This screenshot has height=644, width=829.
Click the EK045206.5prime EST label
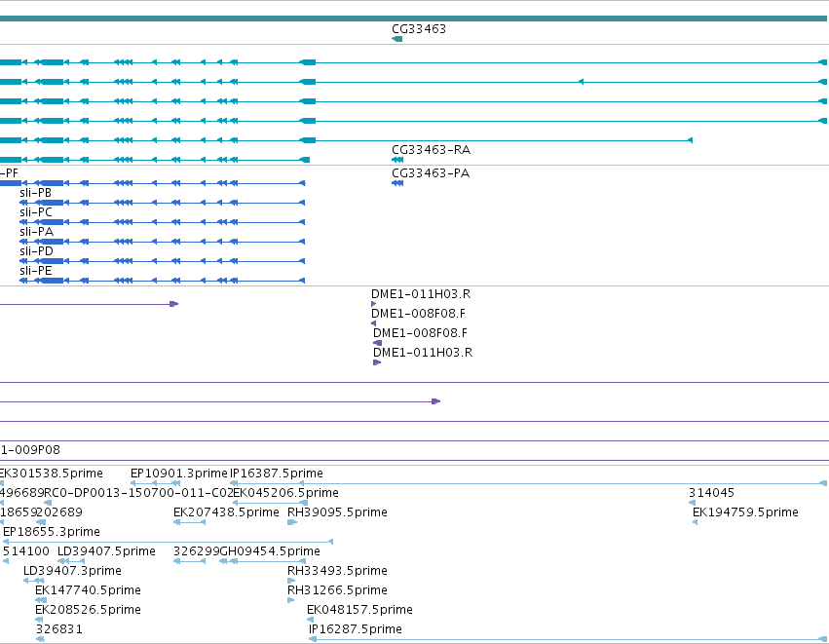click(x=286, y=493)
